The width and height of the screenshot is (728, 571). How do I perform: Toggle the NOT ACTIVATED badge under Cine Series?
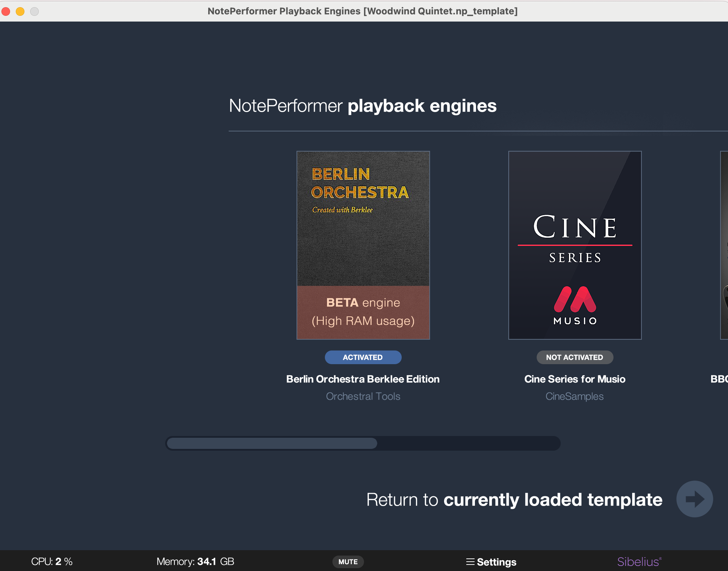pyautogui.click(x=575, y=357)
